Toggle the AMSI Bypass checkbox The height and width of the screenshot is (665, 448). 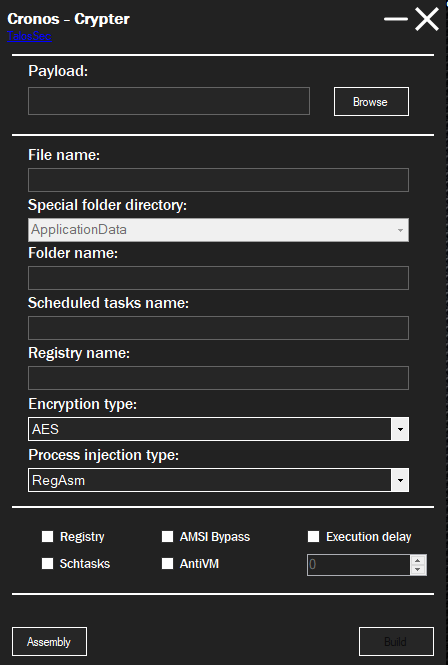point(168,536)
